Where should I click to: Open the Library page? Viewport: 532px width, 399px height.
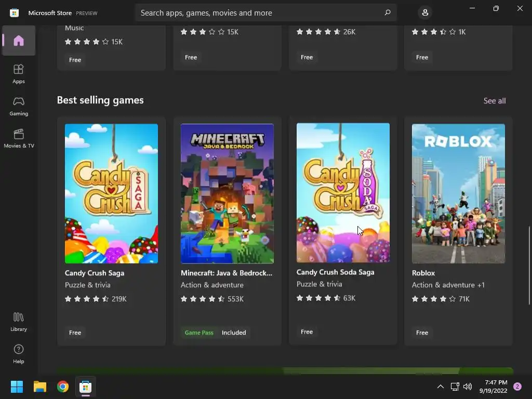point(19,322)
